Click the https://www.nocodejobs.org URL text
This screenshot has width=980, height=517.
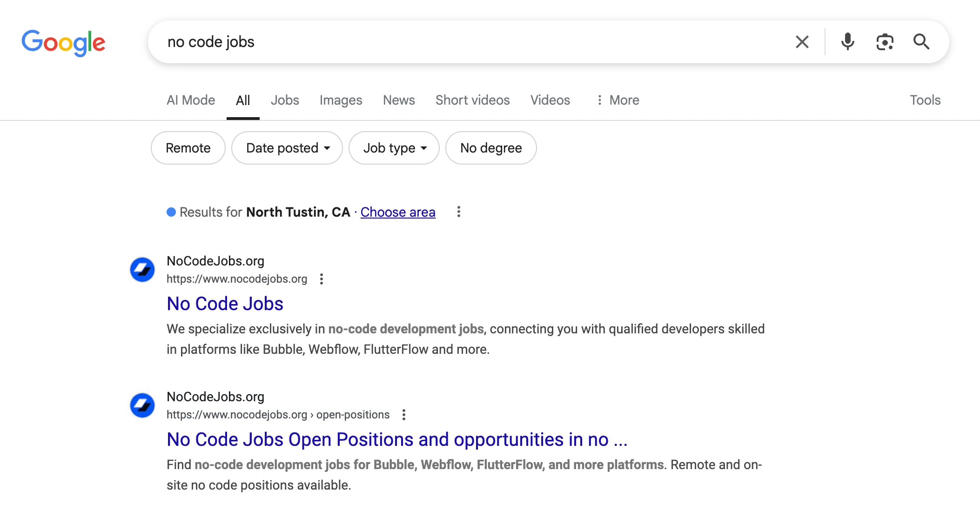237,279
